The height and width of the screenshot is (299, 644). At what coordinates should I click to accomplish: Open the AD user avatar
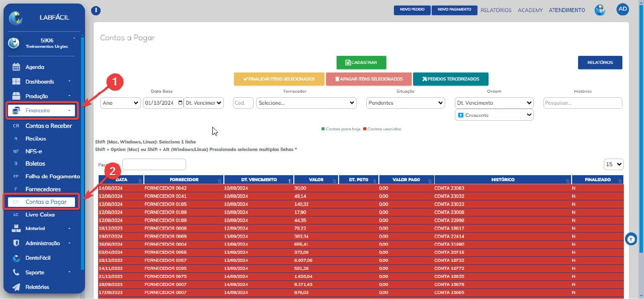point(623,9)
